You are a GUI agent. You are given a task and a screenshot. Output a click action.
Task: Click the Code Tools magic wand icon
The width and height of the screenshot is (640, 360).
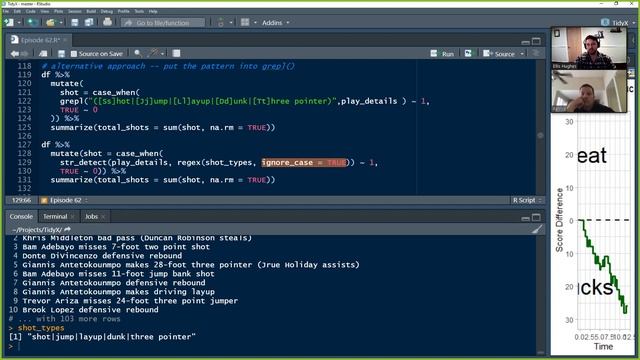click(x=153, y=53)
